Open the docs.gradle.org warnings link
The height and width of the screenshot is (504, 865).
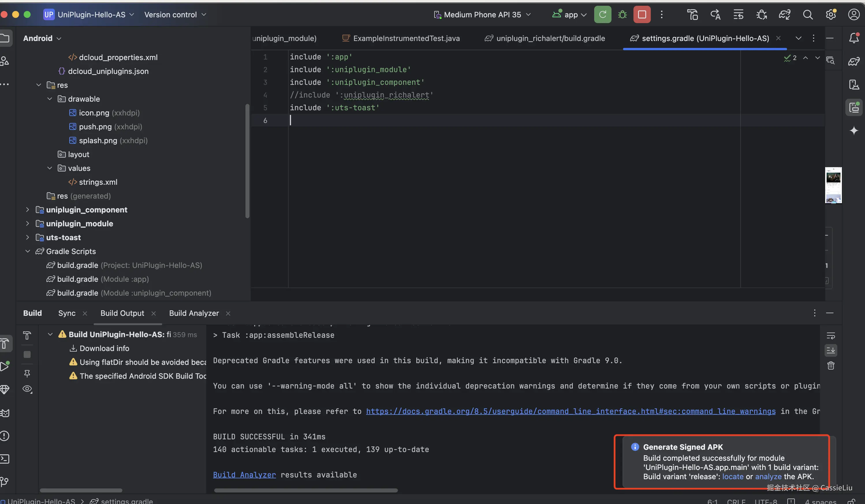point(571,411)
